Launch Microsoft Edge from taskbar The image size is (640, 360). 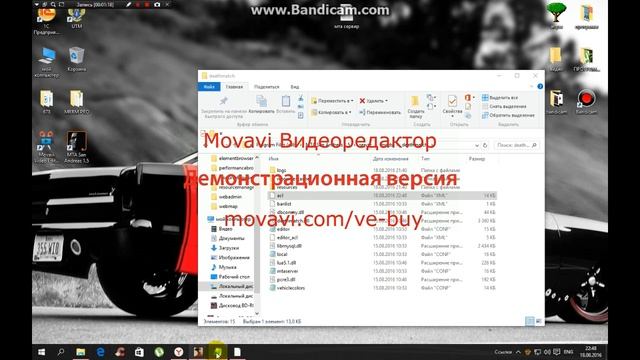point(100,352)
